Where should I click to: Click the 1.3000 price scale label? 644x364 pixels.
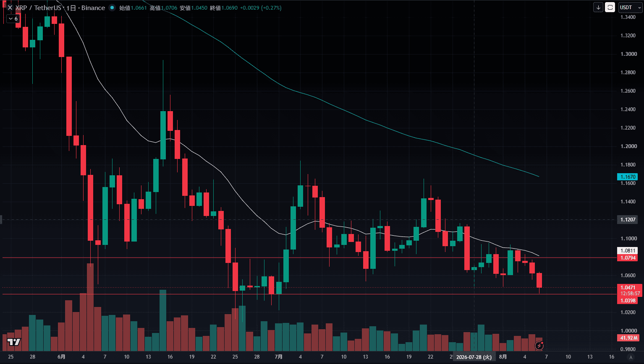628,54
